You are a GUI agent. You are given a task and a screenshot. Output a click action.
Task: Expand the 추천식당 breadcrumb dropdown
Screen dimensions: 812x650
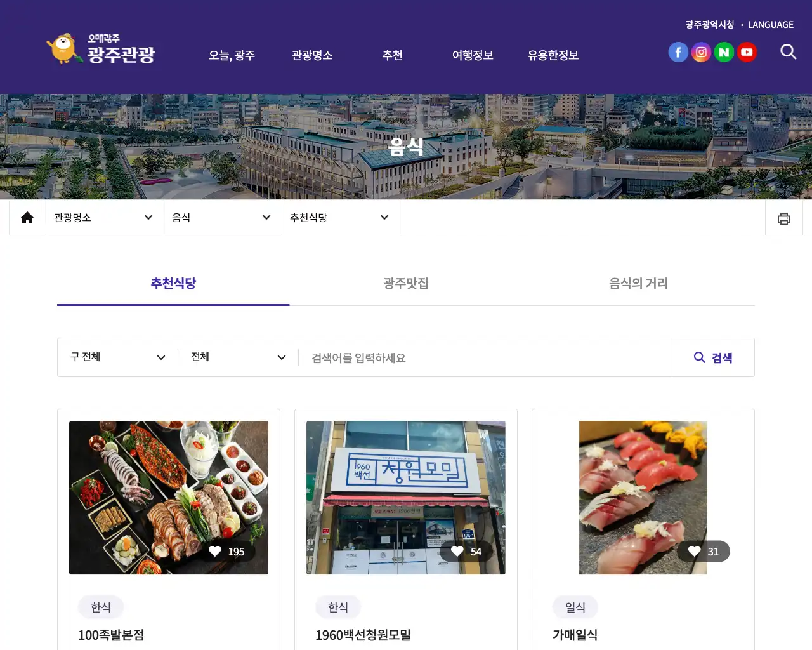pyautogui.click(x=341, y=218)
